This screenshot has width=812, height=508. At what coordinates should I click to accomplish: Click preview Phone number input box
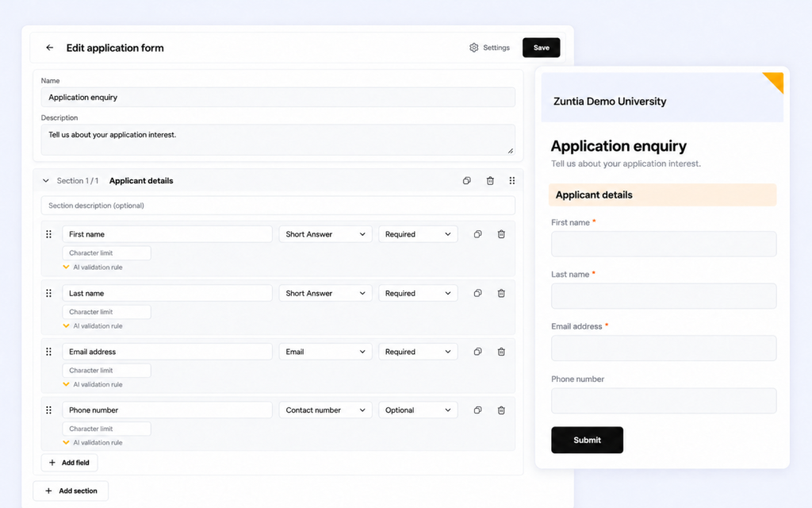pyautogui.click(x=664, y=401)
